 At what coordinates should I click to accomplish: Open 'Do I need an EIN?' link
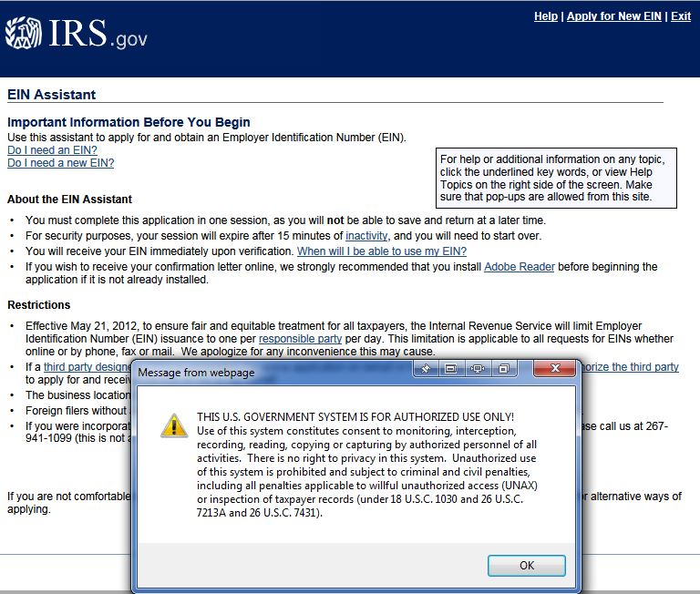point(52,150)
